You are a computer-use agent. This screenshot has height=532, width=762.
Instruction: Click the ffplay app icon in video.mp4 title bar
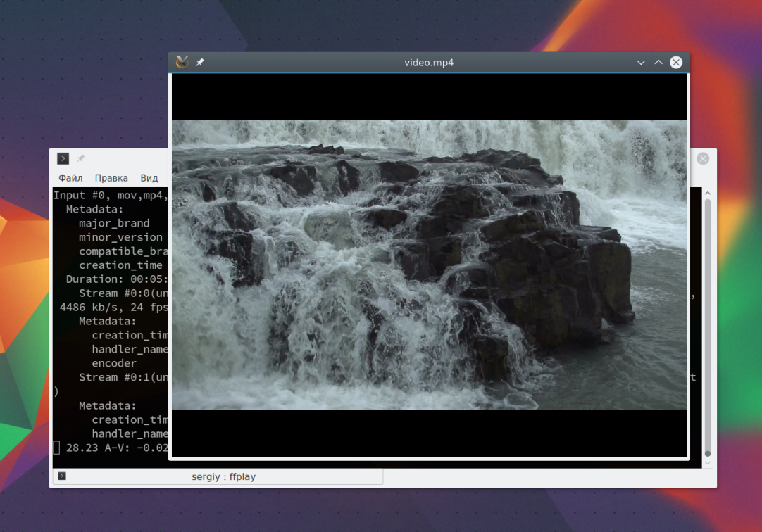(182, 62)
